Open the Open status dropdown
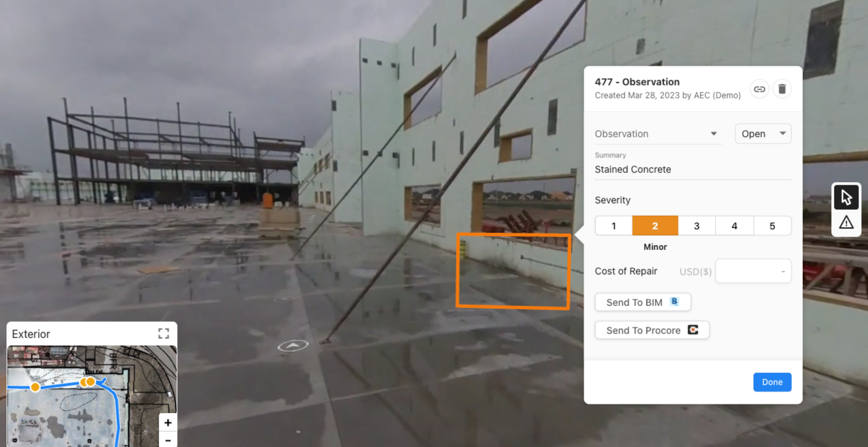 [763, 134]
